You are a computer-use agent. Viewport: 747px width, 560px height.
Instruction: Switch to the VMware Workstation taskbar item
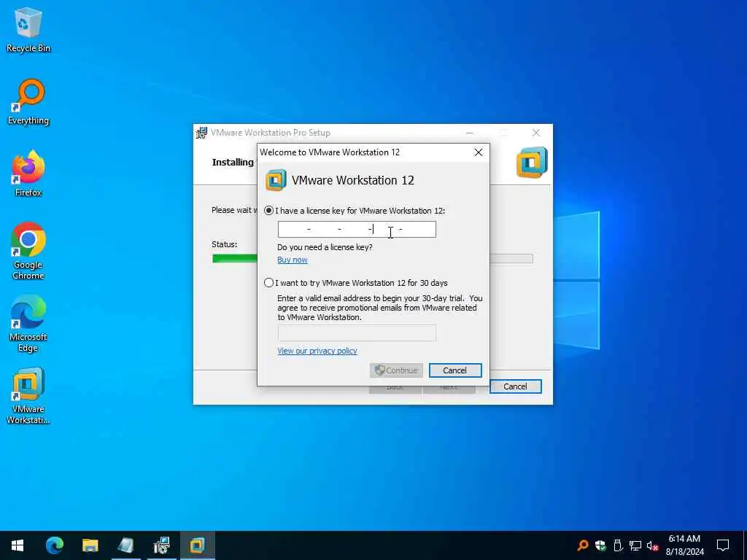(197, 545)
